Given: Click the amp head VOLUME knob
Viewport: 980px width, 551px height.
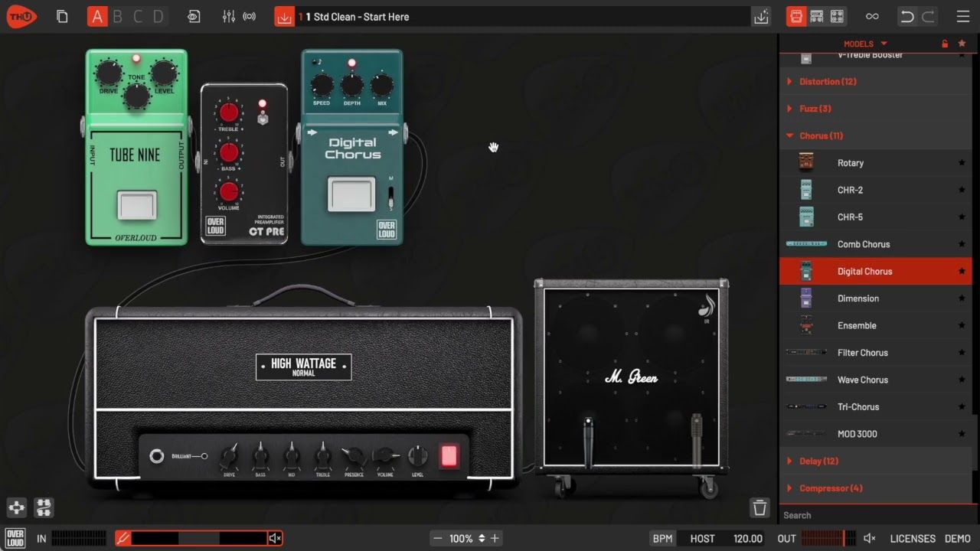Looking at the screenshot, I should pos(385,457).
